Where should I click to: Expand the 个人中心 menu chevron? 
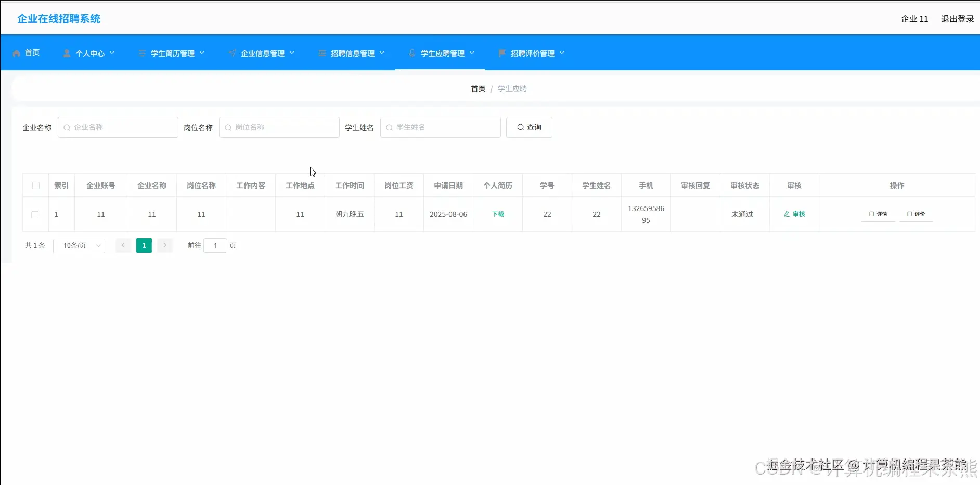[x=112, y=53]
